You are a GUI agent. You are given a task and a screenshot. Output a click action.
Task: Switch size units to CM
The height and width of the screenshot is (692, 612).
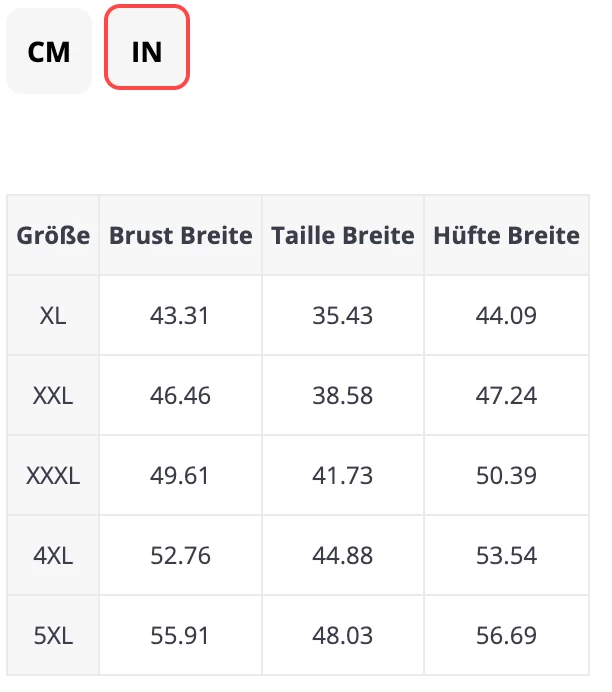pos(49,51)
